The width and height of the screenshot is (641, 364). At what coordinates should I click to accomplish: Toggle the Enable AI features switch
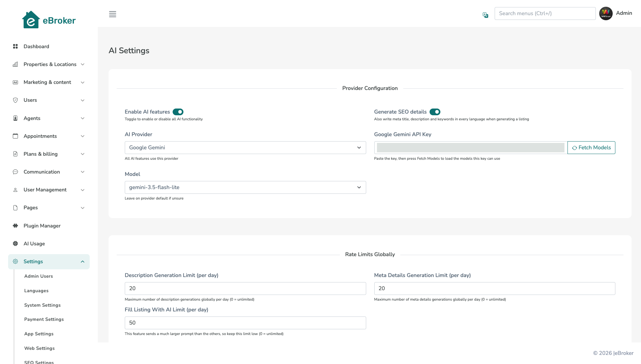pos(178,112)
